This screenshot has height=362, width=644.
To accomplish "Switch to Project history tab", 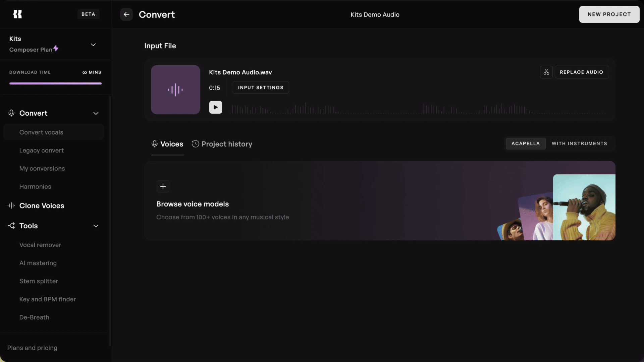I will point(222,144).
